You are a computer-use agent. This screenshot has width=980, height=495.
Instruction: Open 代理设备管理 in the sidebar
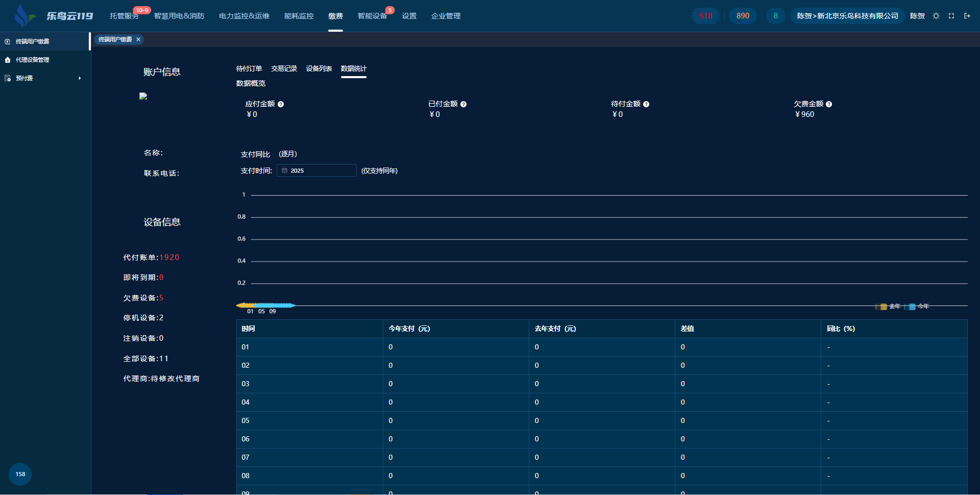[x=33, y=60]
